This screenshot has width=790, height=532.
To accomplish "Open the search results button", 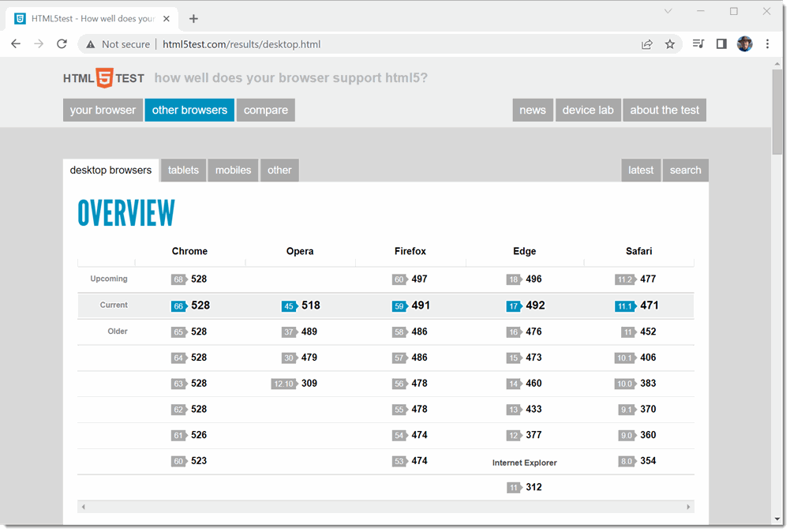I will click(685, 170).
